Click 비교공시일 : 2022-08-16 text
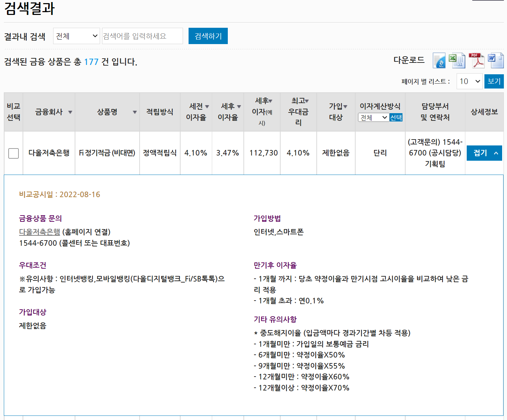The image size is (507, 420). (x=59, y=194)
